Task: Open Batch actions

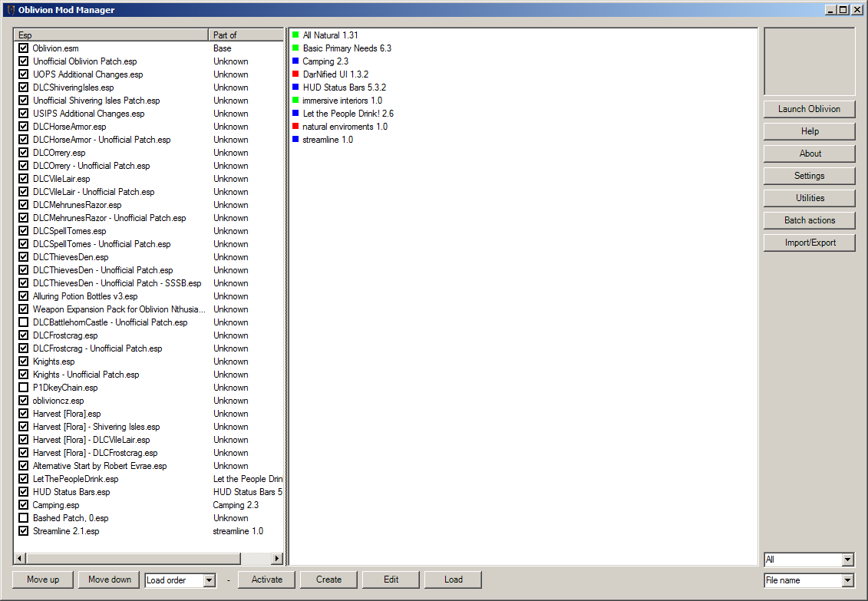Action: (810, 220)
